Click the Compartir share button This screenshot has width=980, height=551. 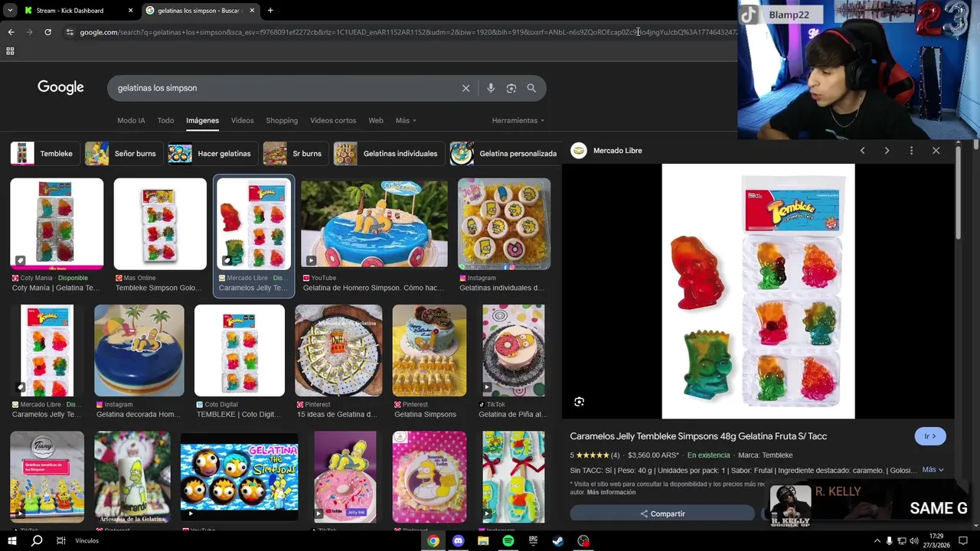point(662,514)
